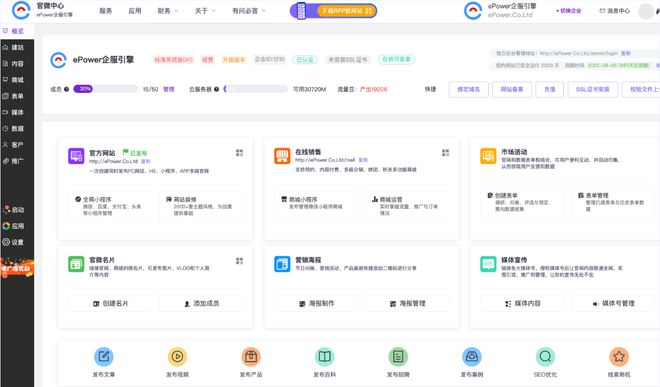
Task: Select 推广 in the sidebar
Action: click(17, 161)
